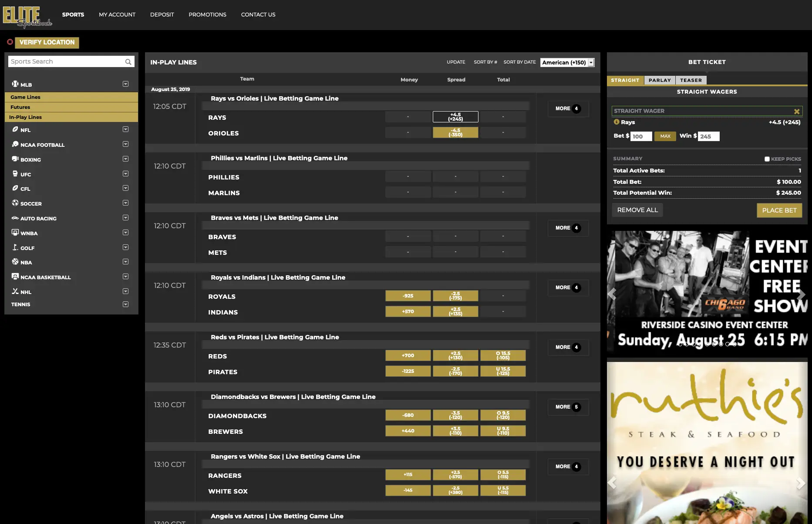Select Reds over 15.5 total
This screenshot has height=524, width=812.
coord(503,355)
